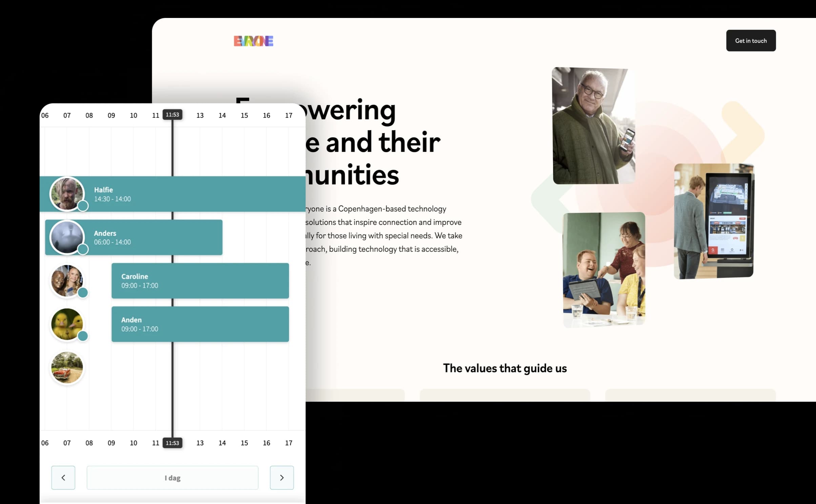816x504 pixels.
Task: Go to previous day with left chevron
Action: (x=63, y=478)
